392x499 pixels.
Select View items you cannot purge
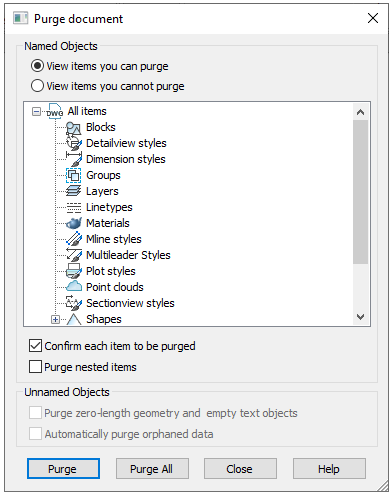(x=108, y=86)
